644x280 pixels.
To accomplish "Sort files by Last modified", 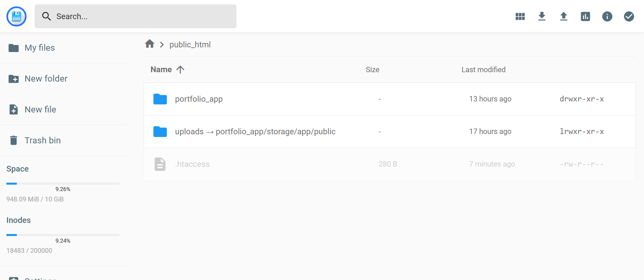I will [483, 69].
